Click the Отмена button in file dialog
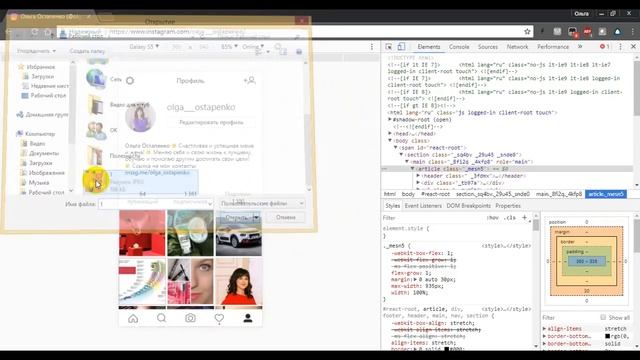This screenshot has width=640, height=360. click(286, 217)
